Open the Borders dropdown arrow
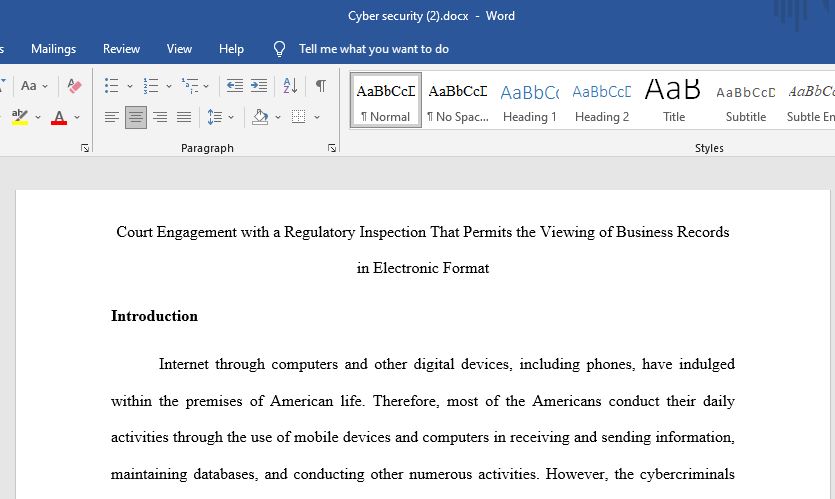Viewport: 835px width, 499px height. (317, 117)
